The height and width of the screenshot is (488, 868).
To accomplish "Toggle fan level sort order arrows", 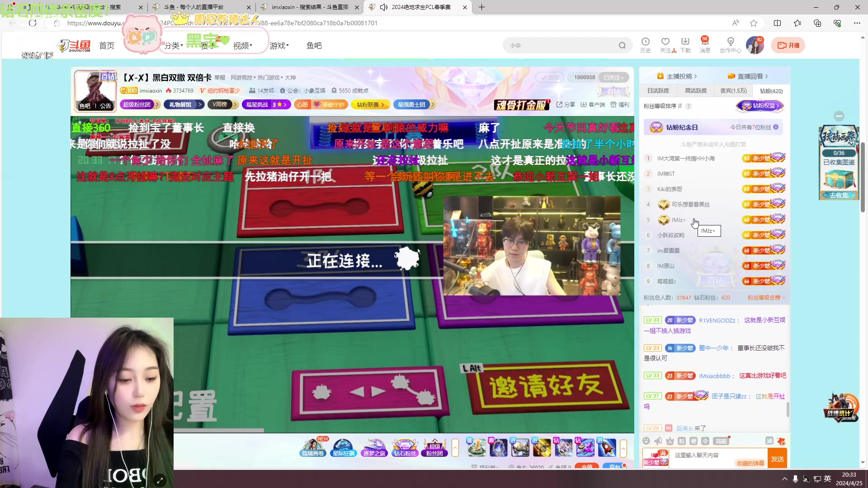I will [x=680, y=106].
